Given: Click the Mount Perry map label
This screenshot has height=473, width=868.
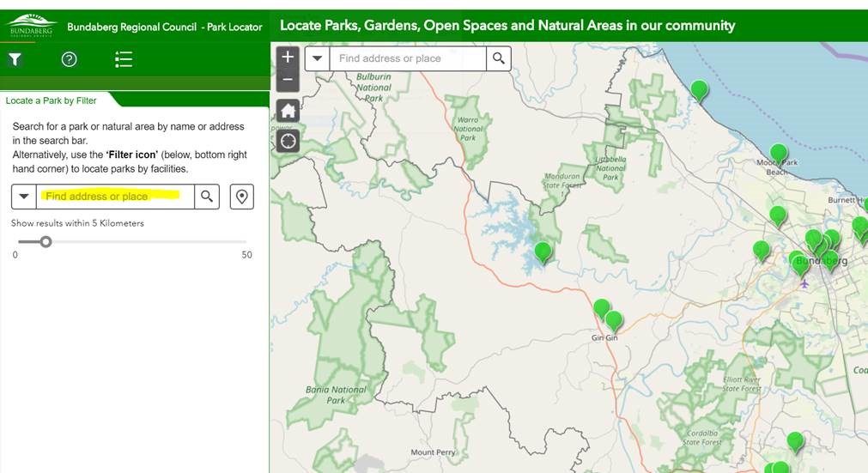Looking at the screenshot, I should (433, 452).
